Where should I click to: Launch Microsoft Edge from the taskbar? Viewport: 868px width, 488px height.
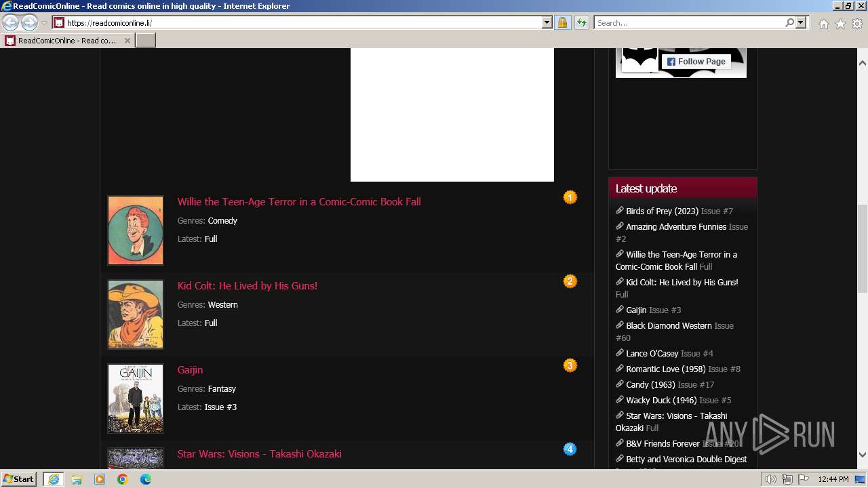pos(146,479)
